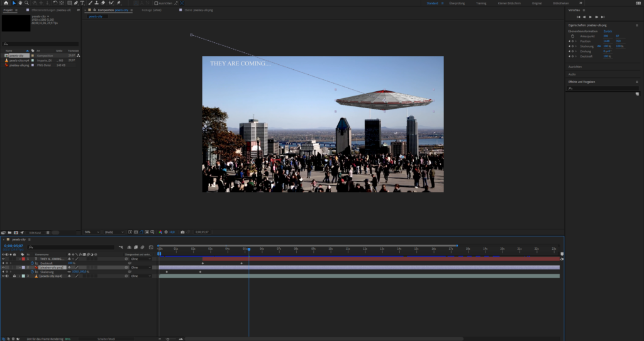Open the 50% magnification dropdown
Viewport: 644px width, 341px height.
90,232
